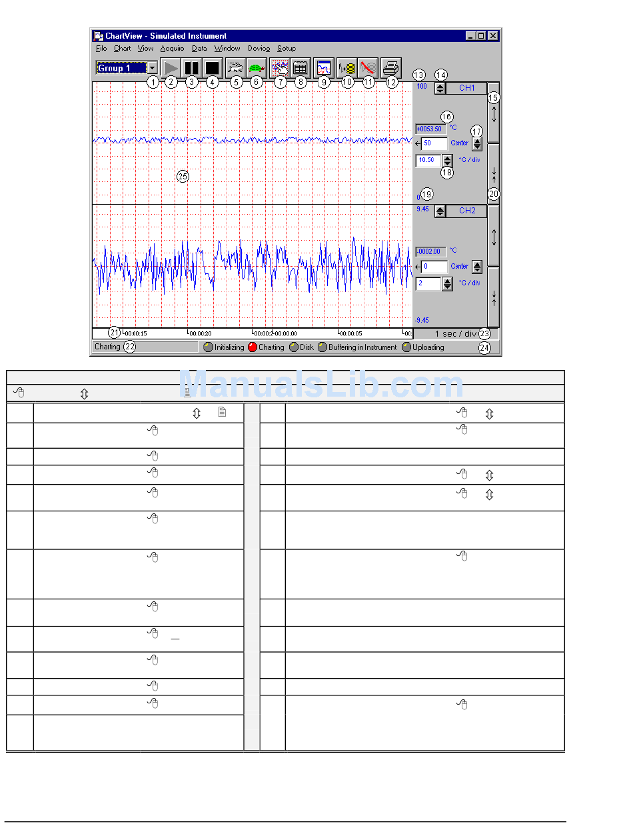Open the Group 1 dropdown list
Screen dimensions: 633x840
click(x=152, y=68)
